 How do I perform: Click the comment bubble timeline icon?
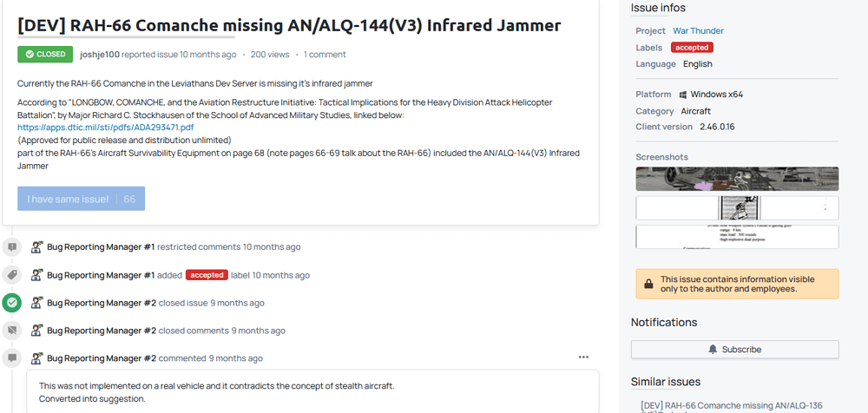11,358
